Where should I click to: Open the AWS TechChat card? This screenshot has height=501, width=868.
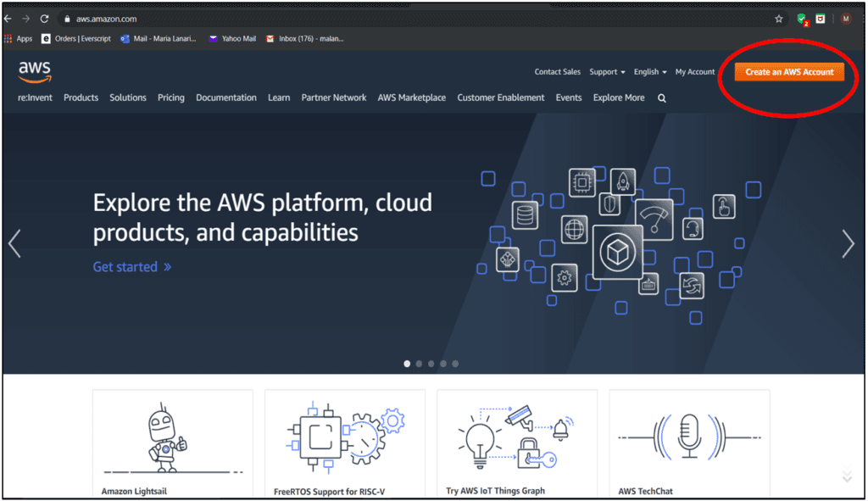tap(689, 444)
